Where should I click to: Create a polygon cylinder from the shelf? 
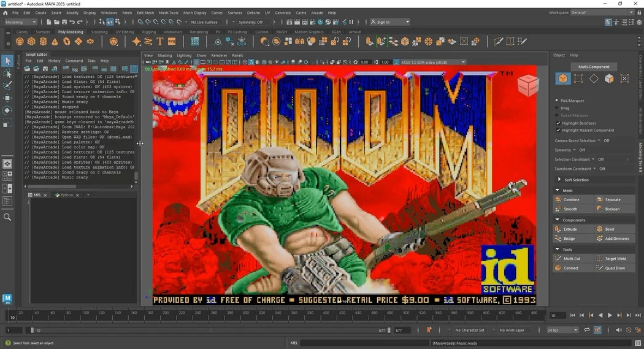(x=43, y=42)
